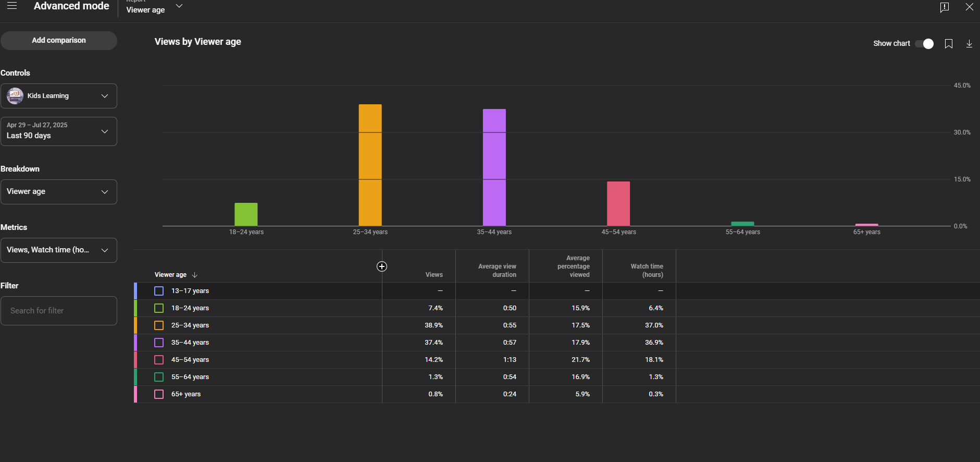Open the Views, Watch time metrics dropdown

tap(59, 250)
